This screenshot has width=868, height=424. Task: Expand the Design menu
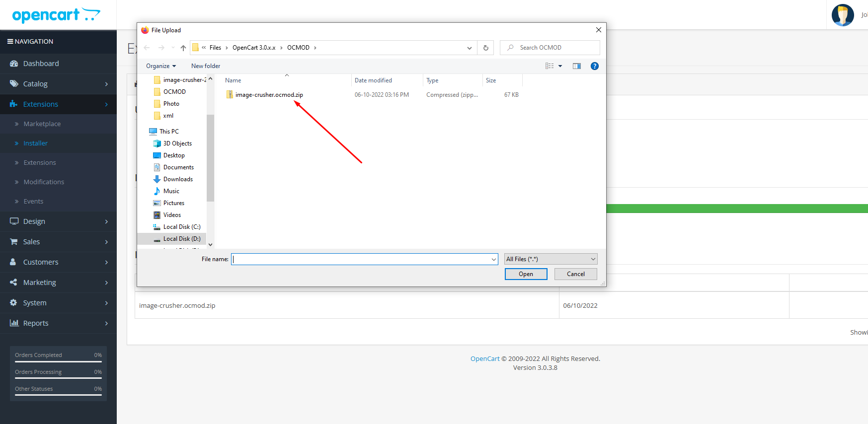(58, 221)
